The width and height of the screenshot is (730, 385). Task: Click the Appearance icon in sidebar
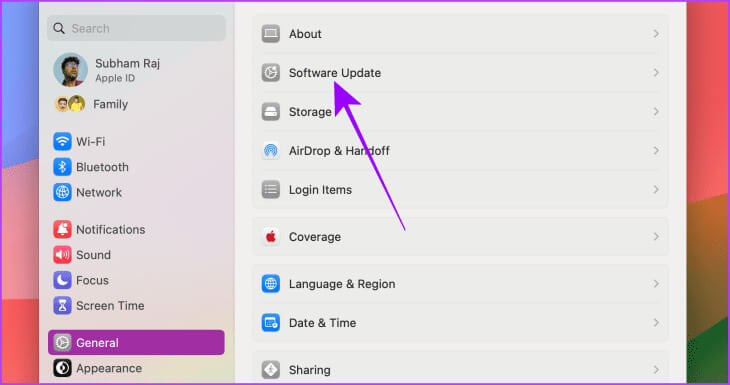[62, 368]
